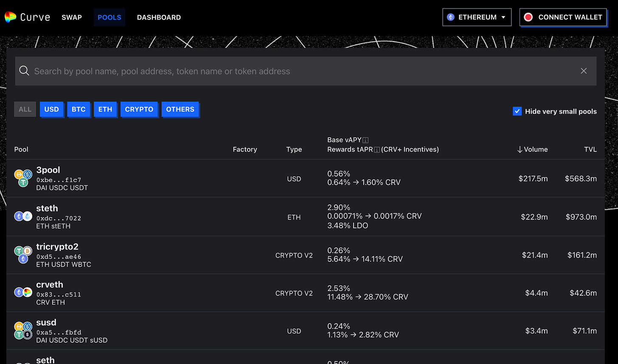Click the crveth token icons

coord(23,292)
